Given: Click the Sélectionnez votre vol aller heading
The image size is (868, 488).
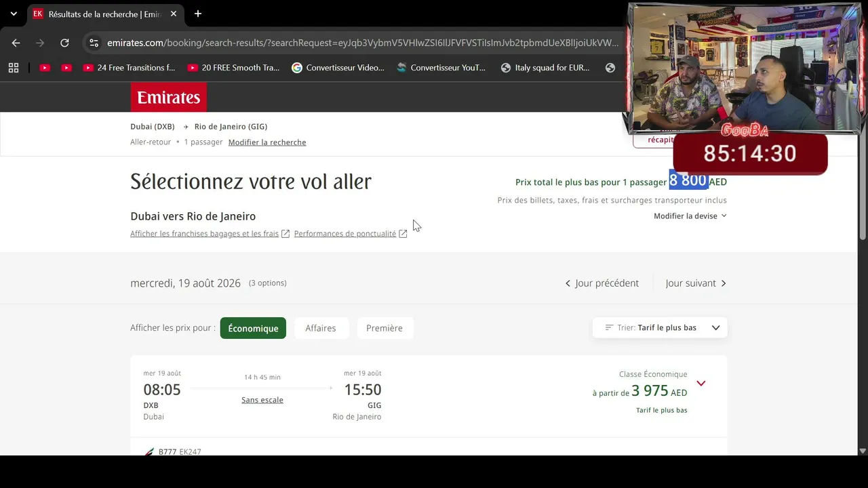Looking at the screenshot, I should [251, 182].
